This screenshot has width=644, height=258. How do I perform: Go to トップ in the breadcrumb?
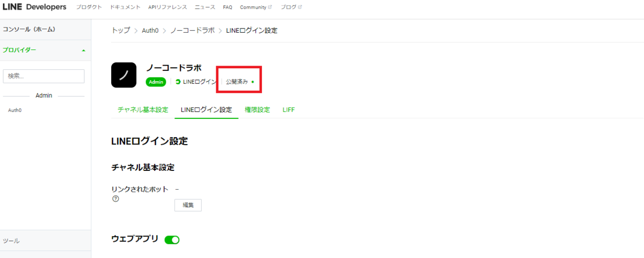coord(121,31)
